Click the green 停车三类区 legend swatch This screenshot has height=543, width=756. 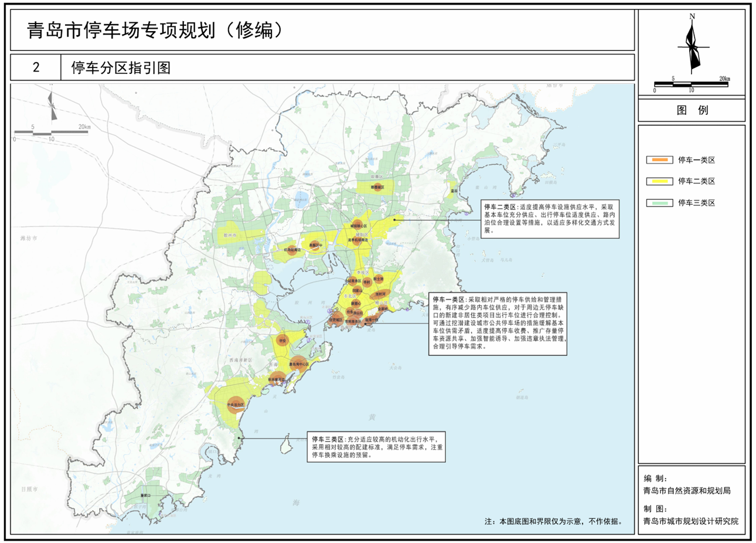tap(659, 203)
